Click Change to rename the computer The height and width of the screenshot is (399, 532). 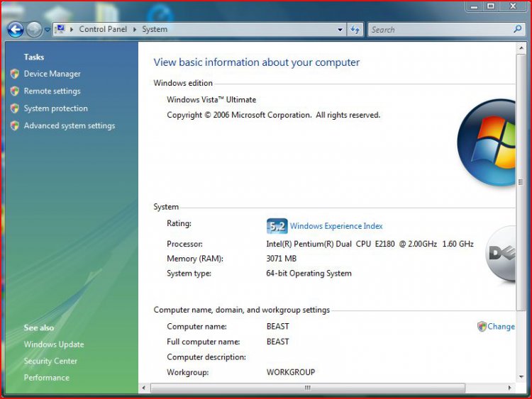pos(501,327)
